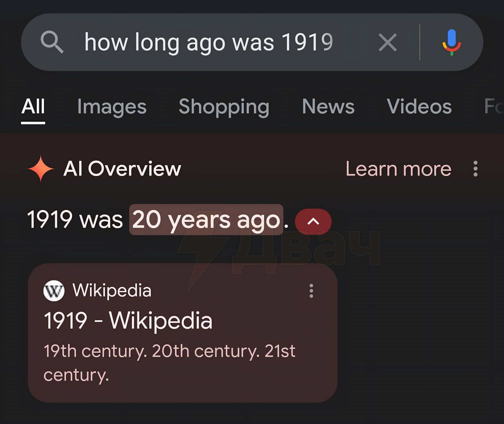
Task: Open the AI Overview three-dot options menu
Action: tap(475, 169)
